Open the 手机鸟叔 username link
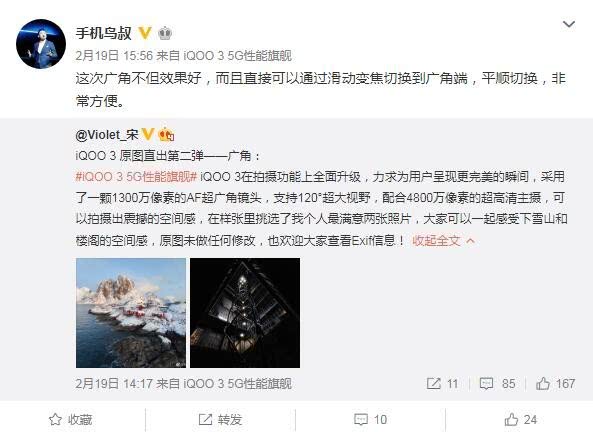This screenshot has width=593, height=432. 104,33
